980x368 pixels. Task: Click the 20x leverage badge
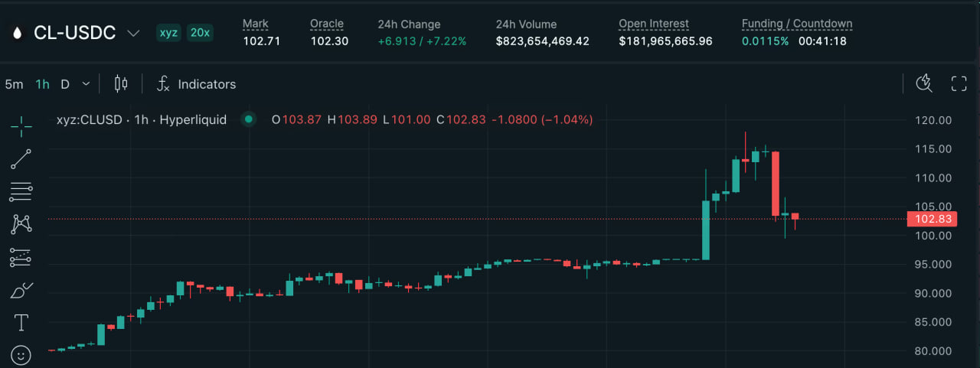200,33
